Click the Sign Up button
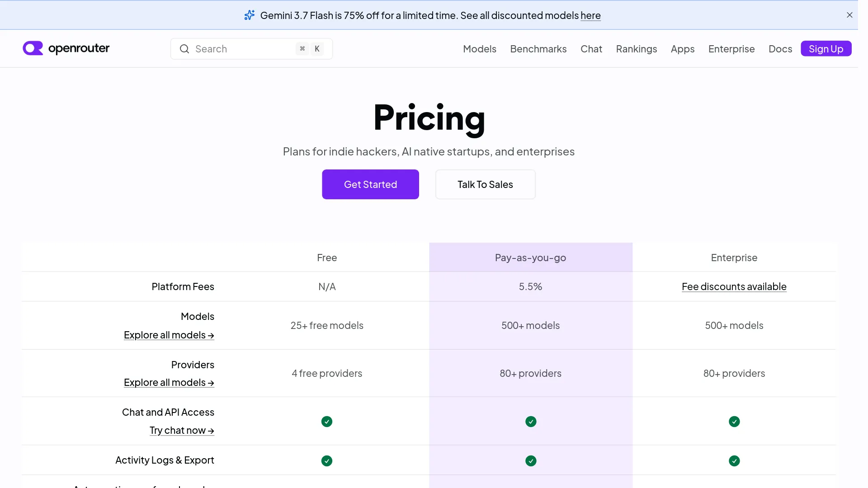The image size is (868, 488). click(826, 48)
